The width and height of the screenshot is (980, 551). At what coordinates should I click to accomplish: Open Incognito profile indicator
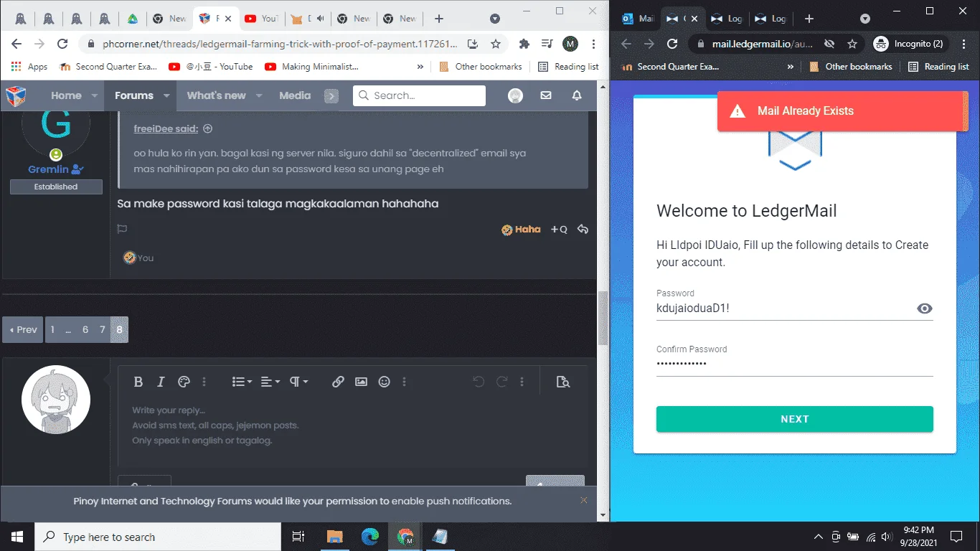(x=910, y=44)
